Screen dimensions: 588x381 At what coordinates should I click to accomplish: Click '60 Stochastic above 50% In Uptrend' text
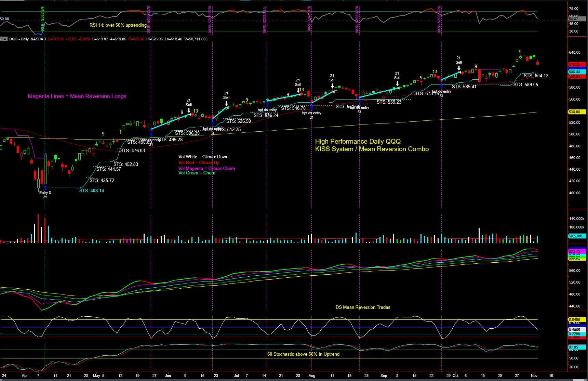303,354
